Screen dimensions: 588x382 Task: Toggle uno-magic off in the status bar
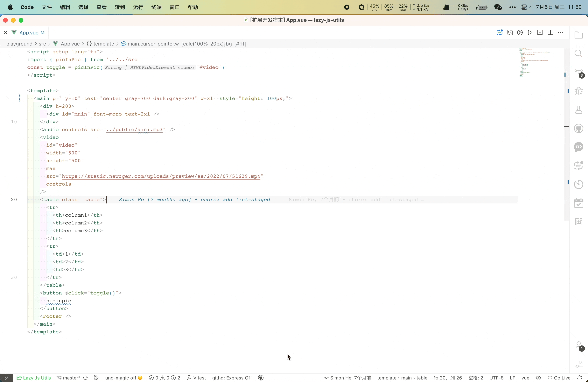[123, 378]
